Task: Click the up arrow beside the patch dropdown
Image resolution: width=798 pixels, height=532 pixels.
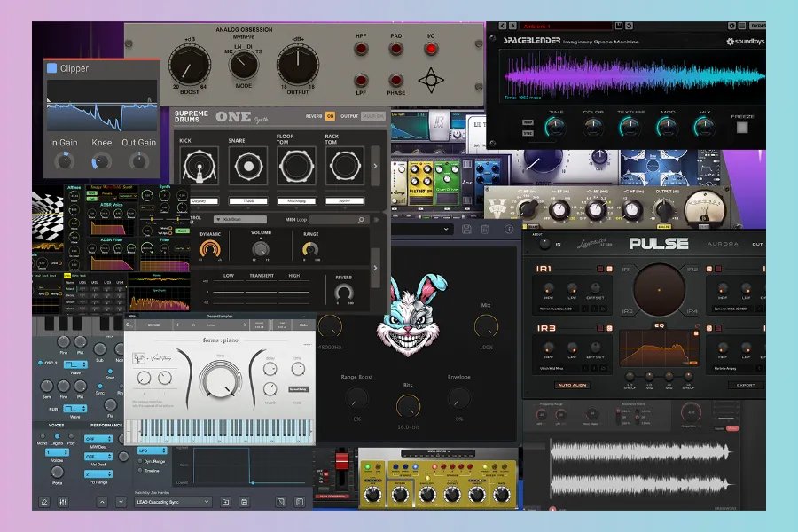Action: click(x=102, y=502)
